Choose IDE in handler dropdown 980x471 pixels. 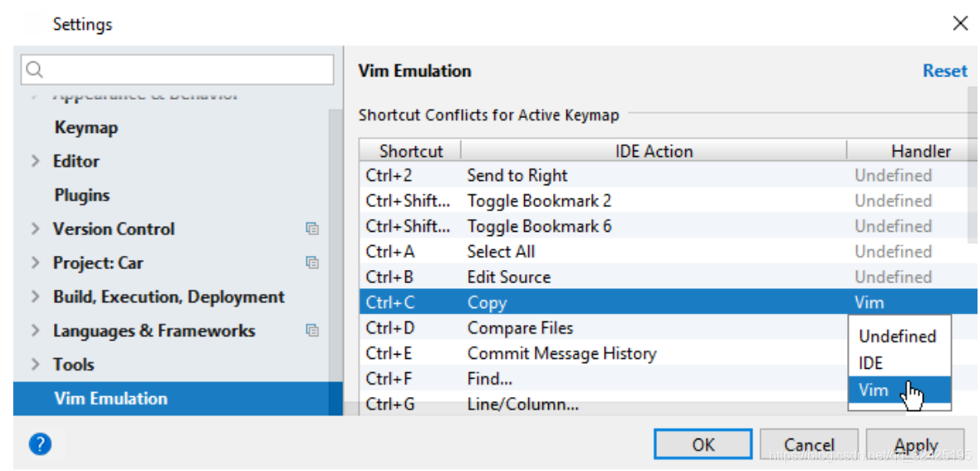coord(899,363)
